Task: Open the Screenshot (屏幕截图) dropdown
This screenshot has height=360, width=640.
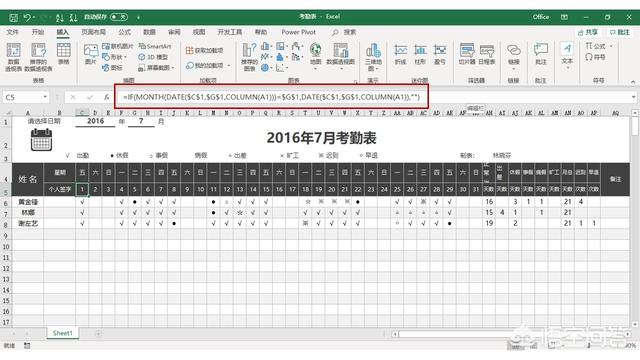Action: [157, 67]
